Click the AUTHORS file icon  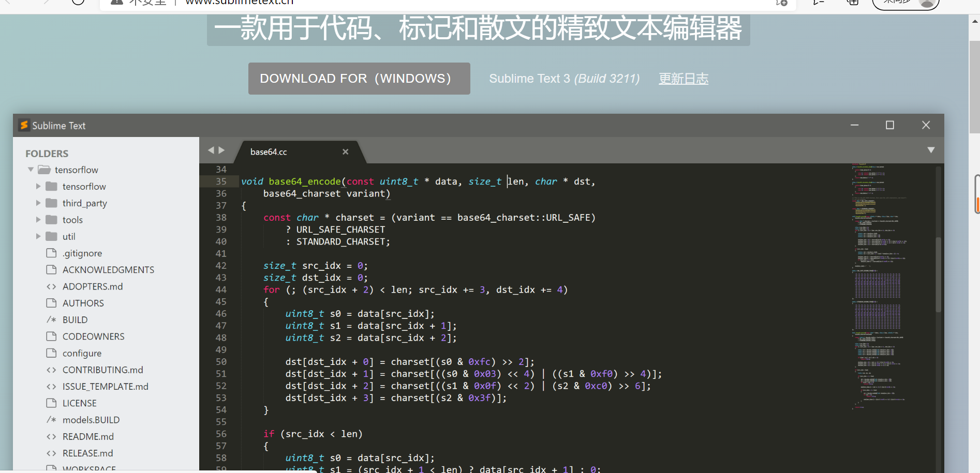pos(51,302)
